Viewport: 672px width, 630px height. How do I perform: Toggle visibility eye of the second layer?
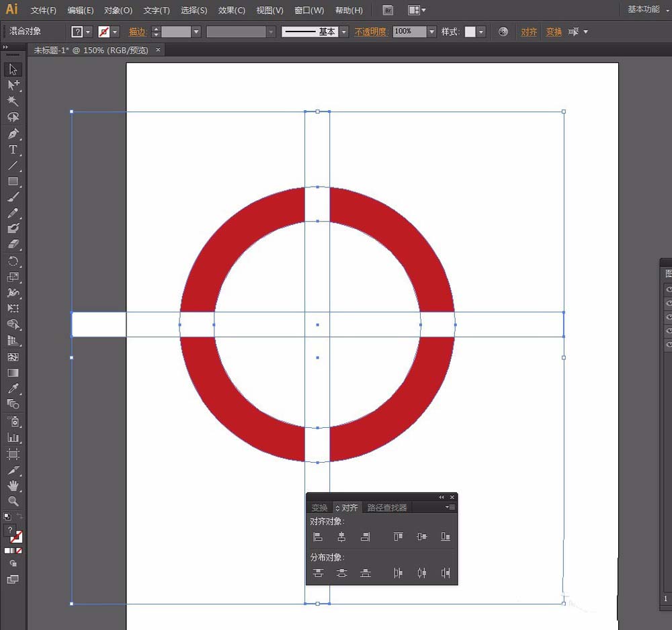669,304
